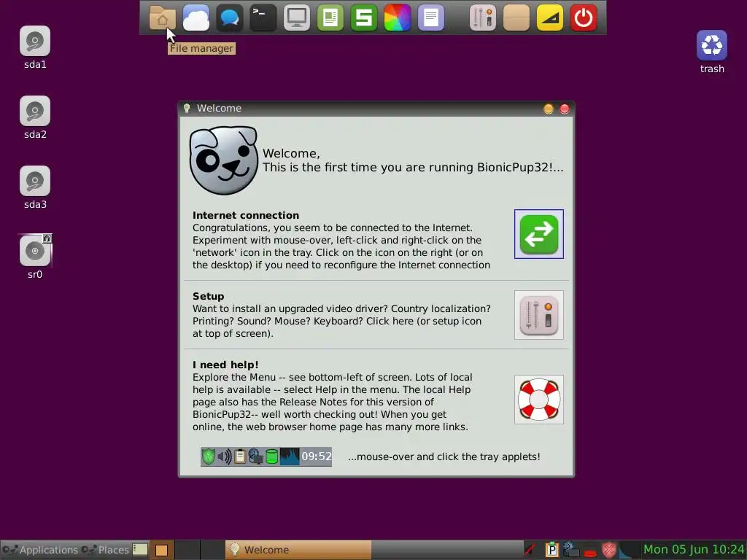747x560 pixels.
Task: Open the sda2 drive icon
Action: coord(35,111)
